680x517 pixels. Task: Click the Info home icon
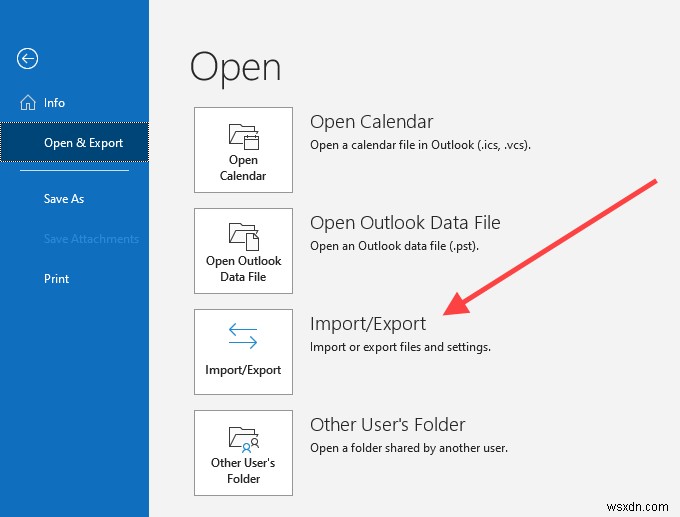(x=28, y=102)
